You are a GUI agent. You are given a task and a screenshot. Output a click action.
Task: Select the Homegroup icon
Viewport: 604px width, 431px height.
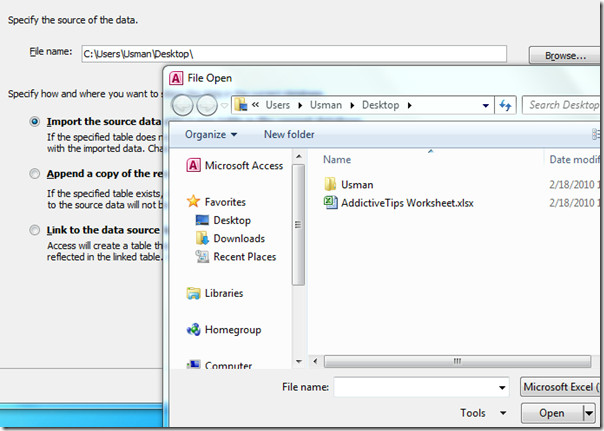(193, 330)
